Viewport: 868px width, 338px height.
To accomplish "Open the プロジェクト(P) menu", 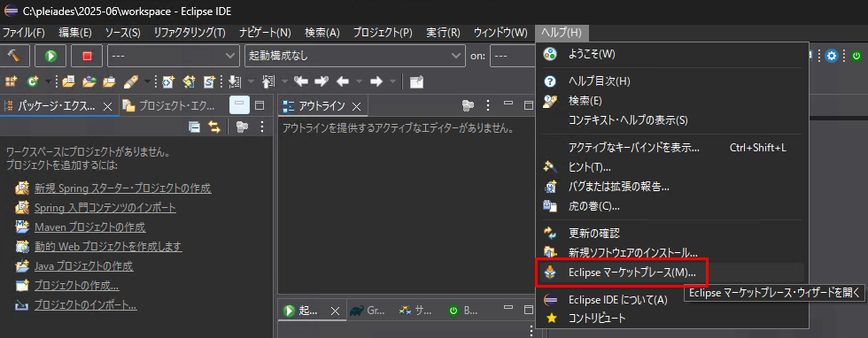I will (x=383, y=33).
